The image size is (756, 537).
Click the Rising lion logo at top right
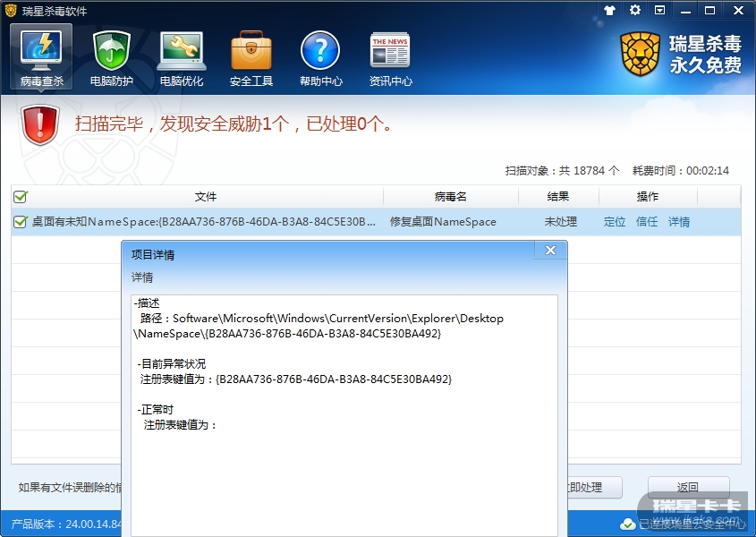pyautogui.click(x=640, y=54)
